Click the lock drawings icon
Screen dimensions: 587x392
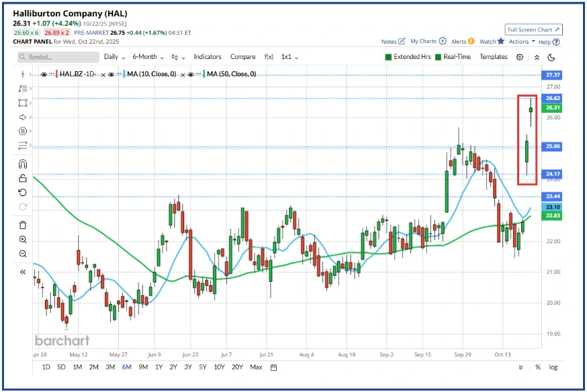point(23,178)
